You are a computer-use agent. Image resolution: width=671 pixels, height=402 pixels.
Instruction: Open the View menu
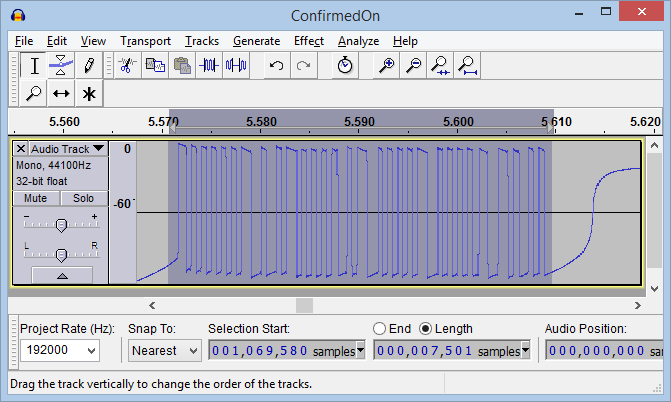coord(93,41)
